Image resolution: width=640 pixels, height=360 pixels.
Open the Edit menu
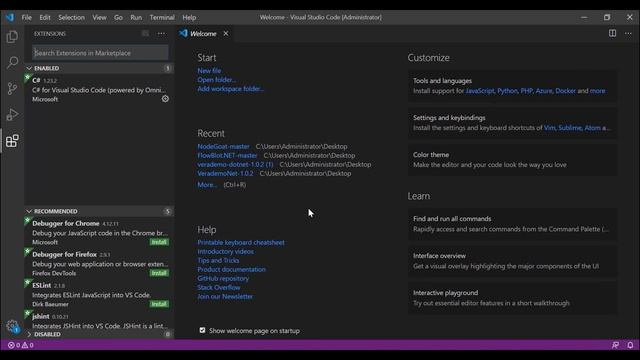(45, 17)
